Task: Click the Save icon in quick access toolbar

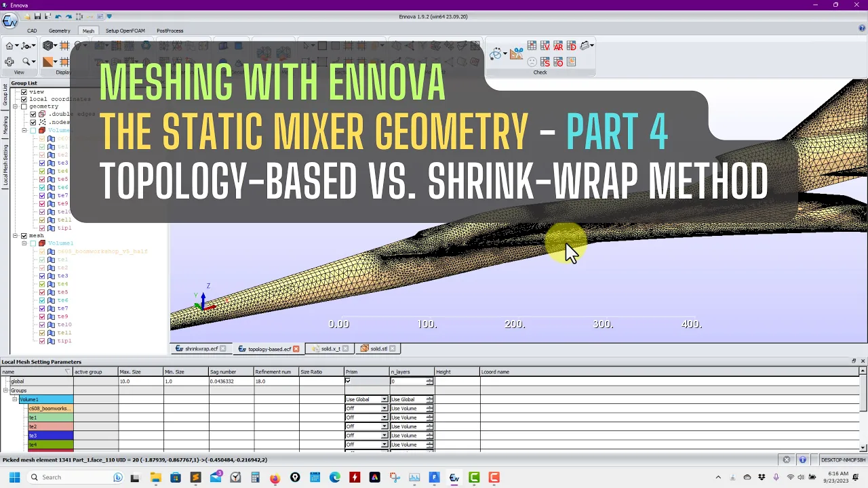Action: 37,16
